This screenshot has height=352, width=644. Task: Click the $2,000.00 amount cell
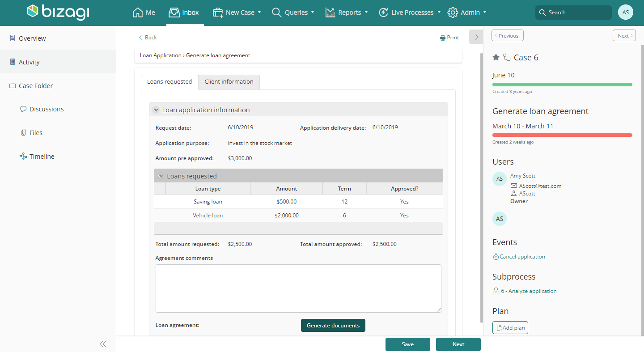287,216
